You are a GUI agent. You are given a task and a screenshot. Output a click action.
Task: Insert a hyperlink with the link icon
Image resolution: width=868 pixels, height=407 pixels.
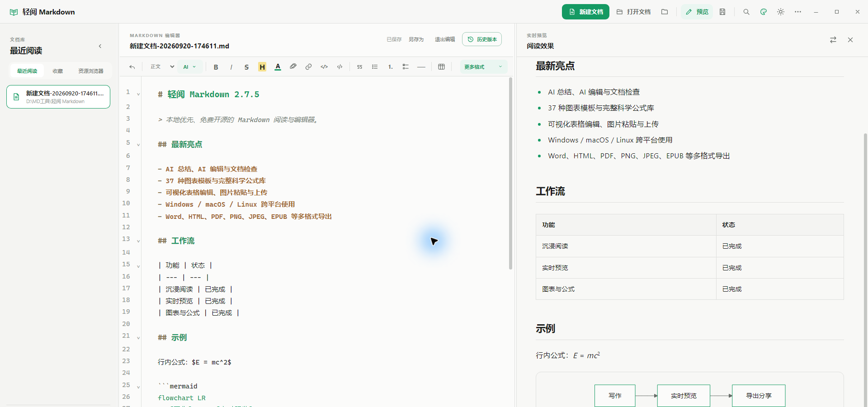pyautogui.click(x=309, y=67)
